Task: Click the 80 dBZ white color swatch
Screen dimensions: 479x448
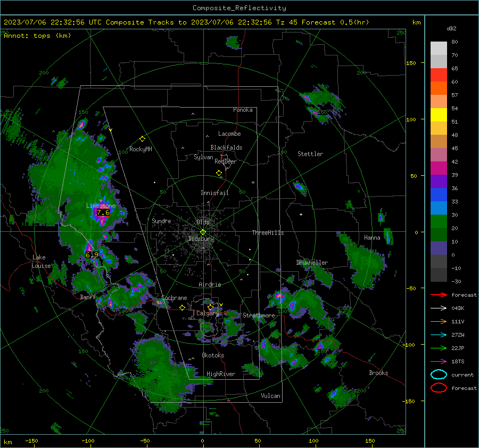Action: pos(439,48)
